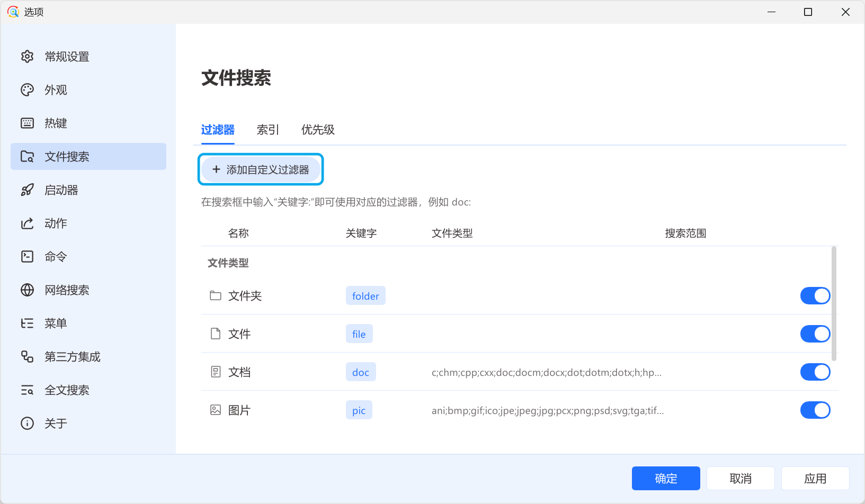This screenshot has height=504, width=865.
Task: Click the document icon in the 文档 row
Action: (216, 372)
